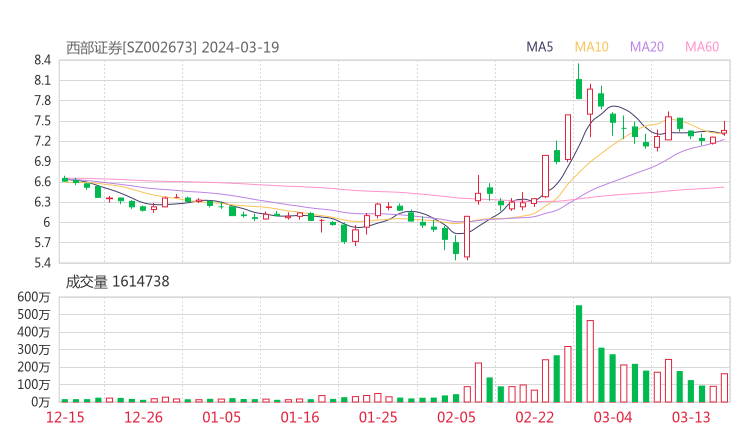The image size is (740, 440).
Task: Click the long red candlestick bottoming near 5.5
Action: [467, 237]
